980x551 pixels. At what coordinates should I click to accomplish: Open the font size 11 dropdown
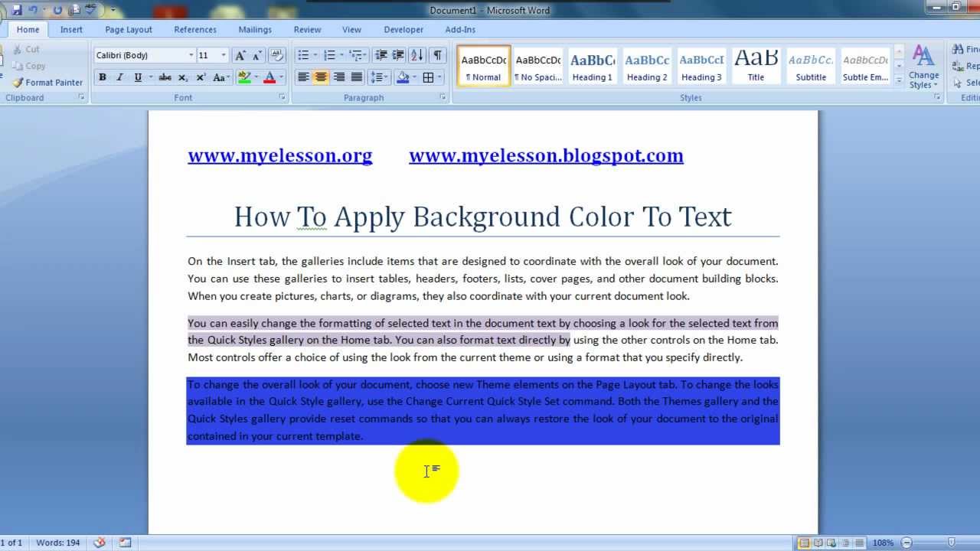(x=224, y=55)
